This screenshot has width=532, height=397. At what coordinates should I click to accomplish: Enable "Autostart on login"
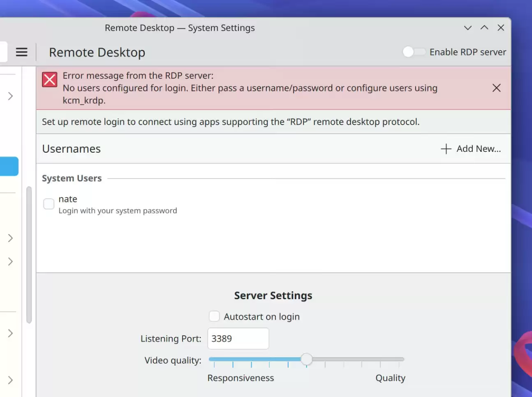tap(214, 316)
